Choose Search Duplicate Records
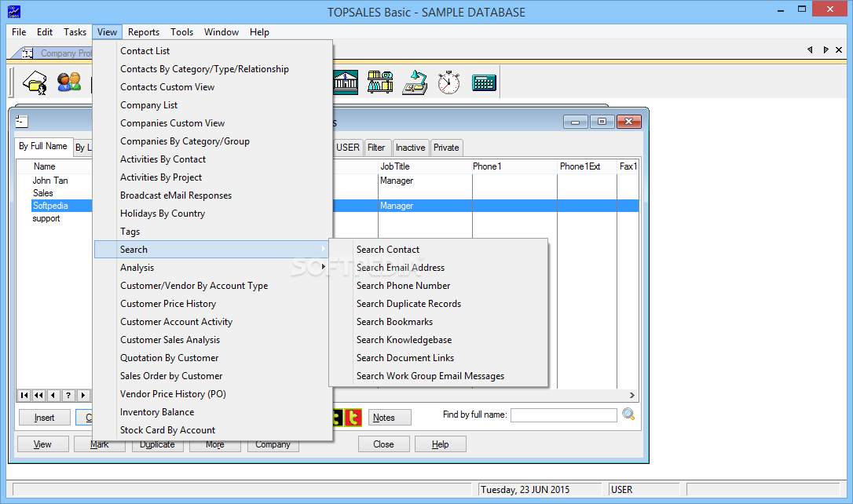Viewport: 853px width, 504px height. pos(438,303)
